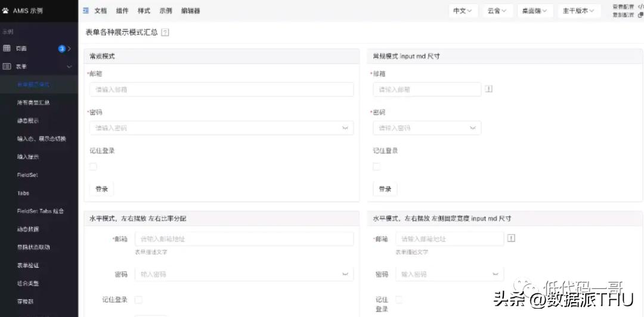Click the 登录 button in 常规模式 form

(102, 189)
